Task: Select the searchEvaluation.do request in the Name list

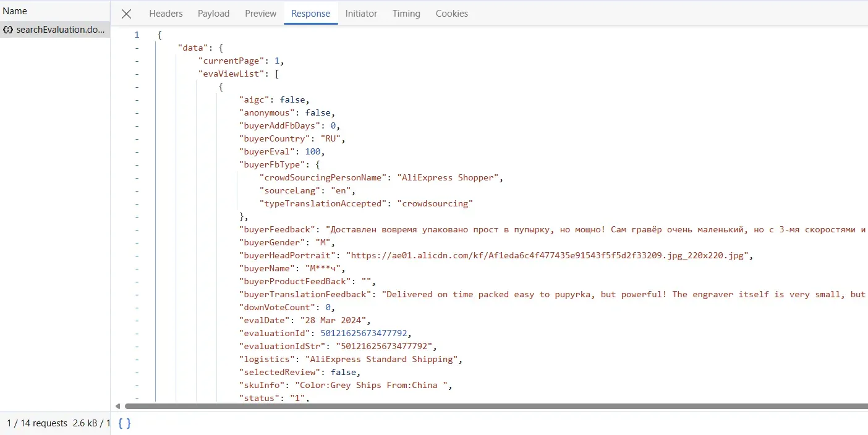Action: (x=61, y=29)
